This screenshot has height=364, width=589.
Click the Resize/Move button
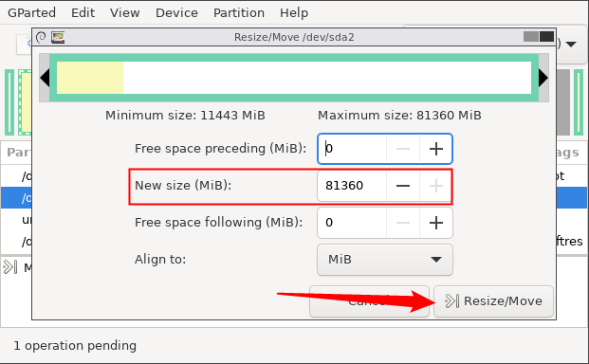[x=493, y=301]
